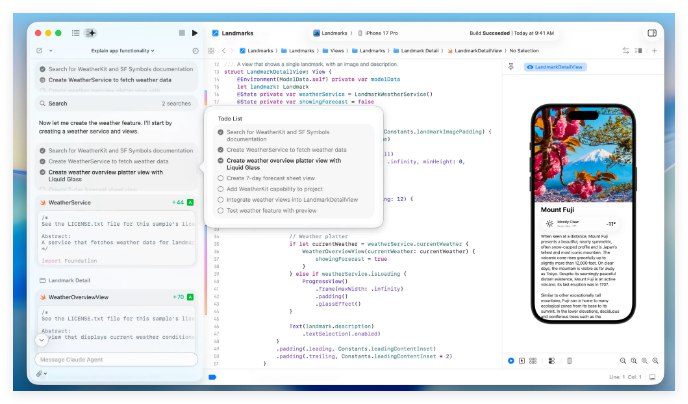Stop the running build

pyautogui.click(x=182, y=33)
